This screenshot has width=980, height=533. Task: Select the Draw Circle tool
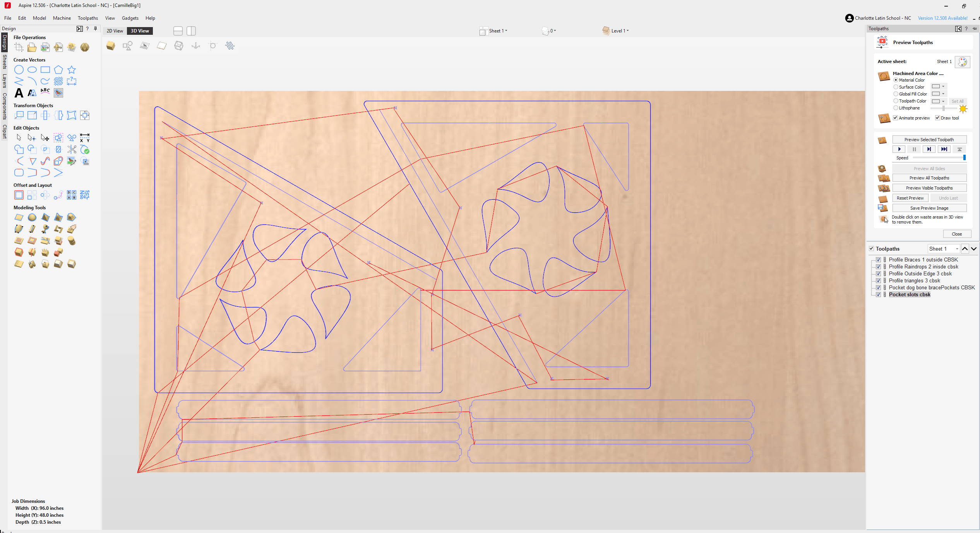coord(19,70)
